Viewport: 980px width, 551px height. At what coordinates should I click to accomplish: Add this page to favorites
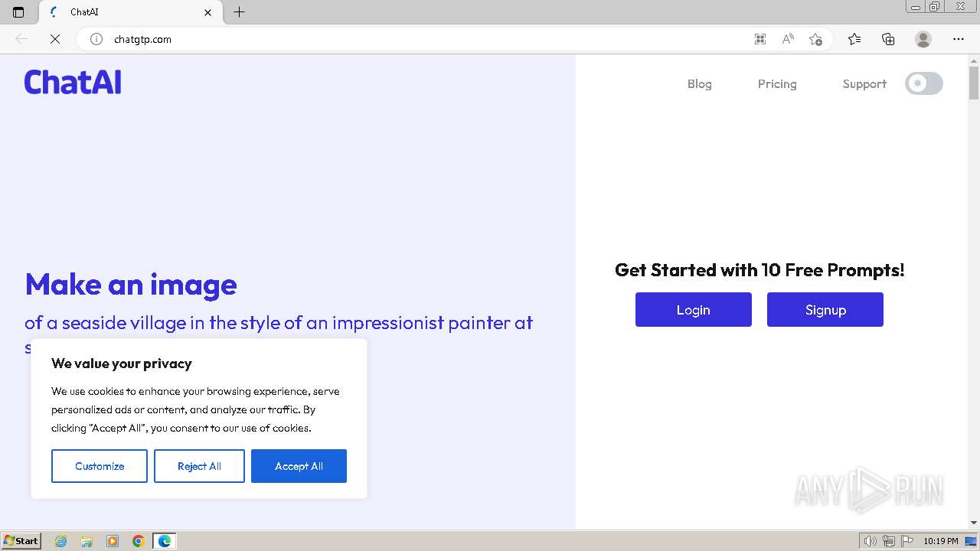coord(815,39)
